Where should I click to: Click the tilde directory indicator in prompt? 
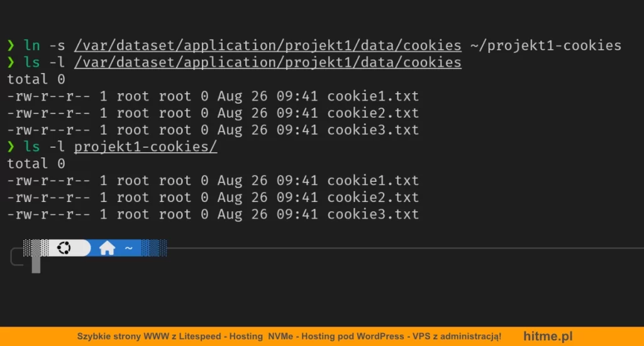pyautogui.click(x=128, y=248)
